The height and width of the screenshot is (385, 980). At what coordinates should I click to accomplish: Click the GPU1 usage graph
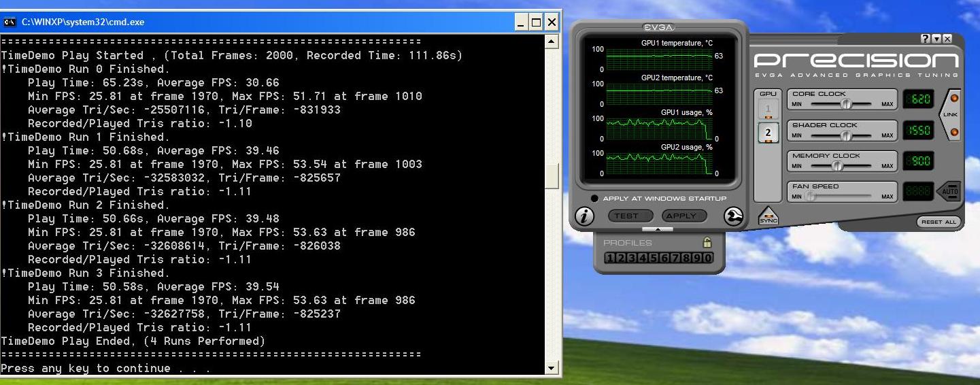click(x=658, y=129)
